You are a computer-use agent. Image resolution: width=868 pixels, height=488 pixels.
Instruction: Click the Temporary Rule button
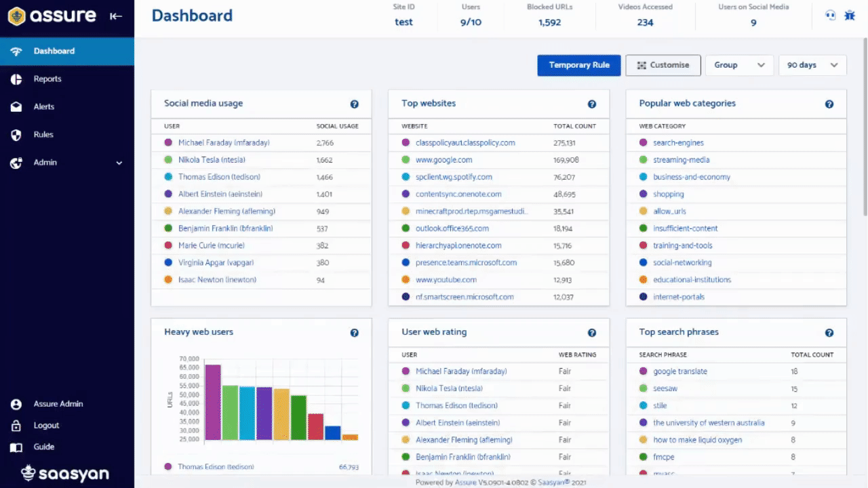point(578,65)
